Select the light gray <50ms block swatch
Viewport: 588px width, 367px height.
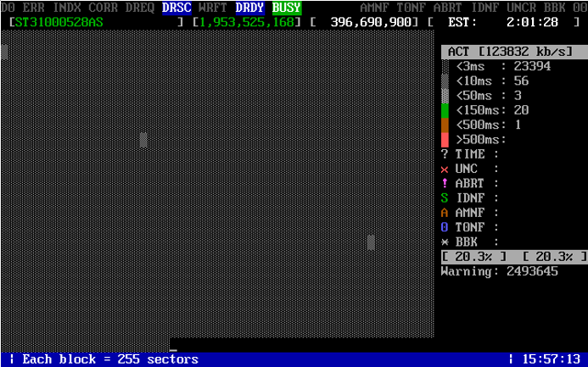click(445, 96)
